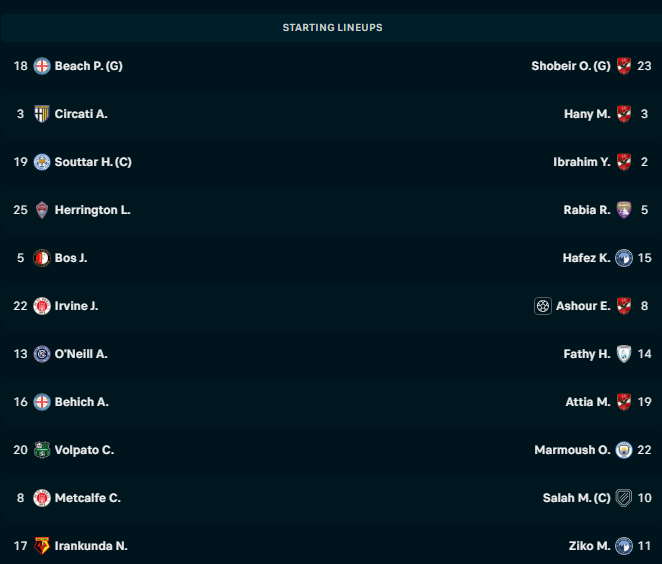The image size is (662, 564).
Task: Open player Herrington L.
Action: [x=92, y=210]
